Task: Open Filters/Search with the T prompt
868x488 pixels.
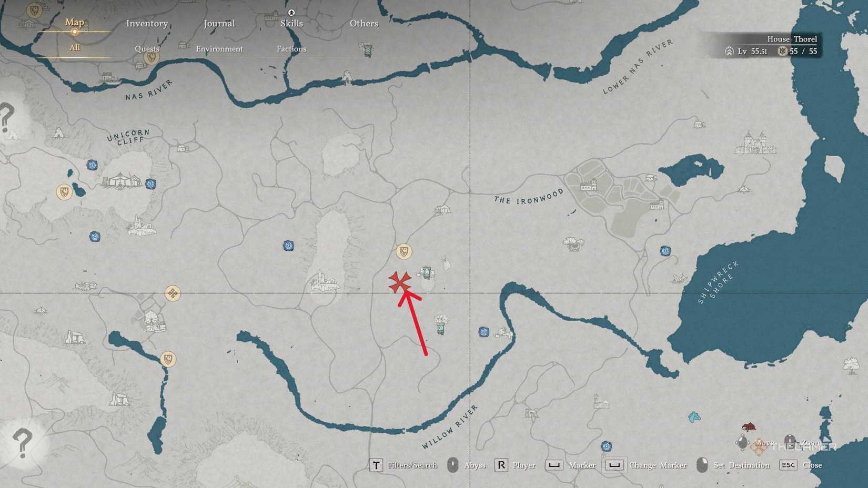Action: pos(403,465)
